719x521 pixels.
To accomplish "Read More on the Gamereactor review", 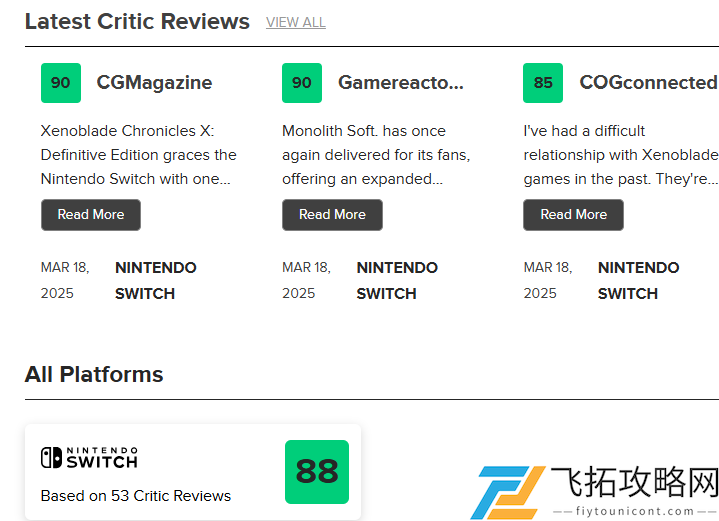I will 332,215.
